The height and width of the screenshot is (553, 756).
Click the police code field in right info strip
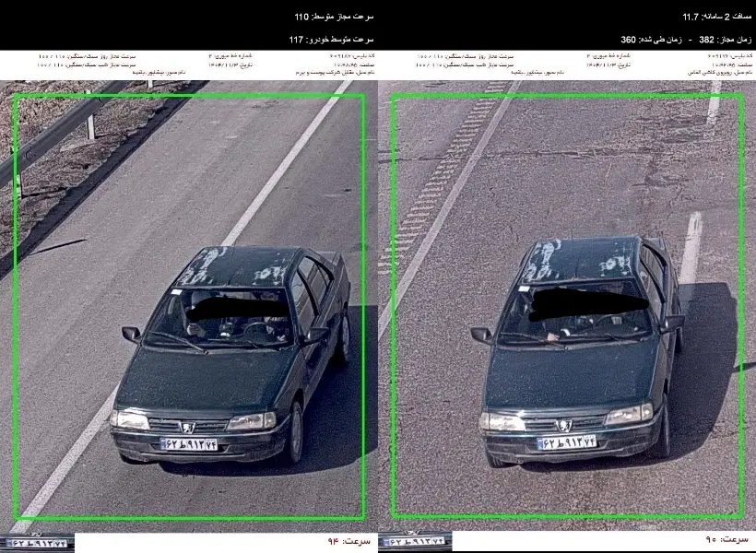pyautogui.click(x=729, y=56)
